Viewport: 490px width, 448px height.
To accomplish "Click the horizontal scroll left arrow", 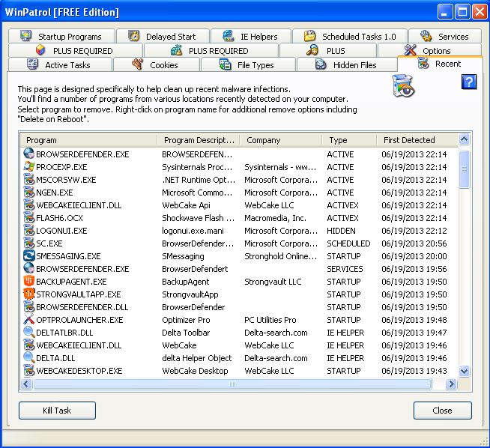I will (26, 384).
